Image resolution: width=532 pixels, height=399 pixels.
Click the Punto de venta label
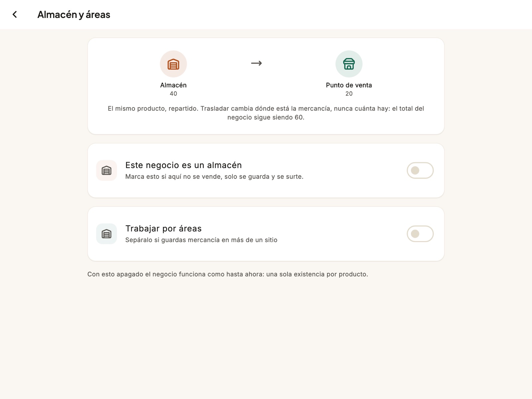point(349,85)
